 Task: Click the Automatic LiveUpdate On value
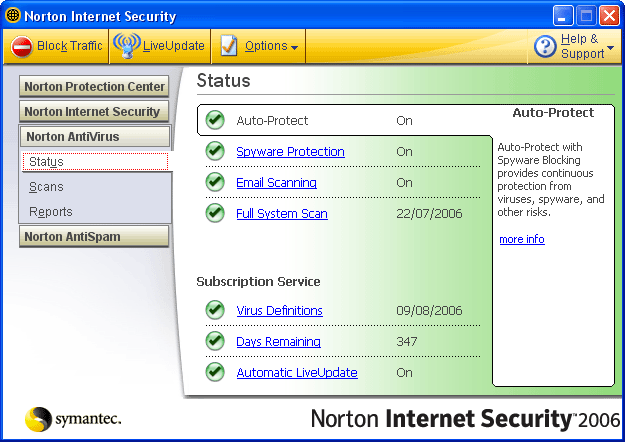tap(404, 373)
